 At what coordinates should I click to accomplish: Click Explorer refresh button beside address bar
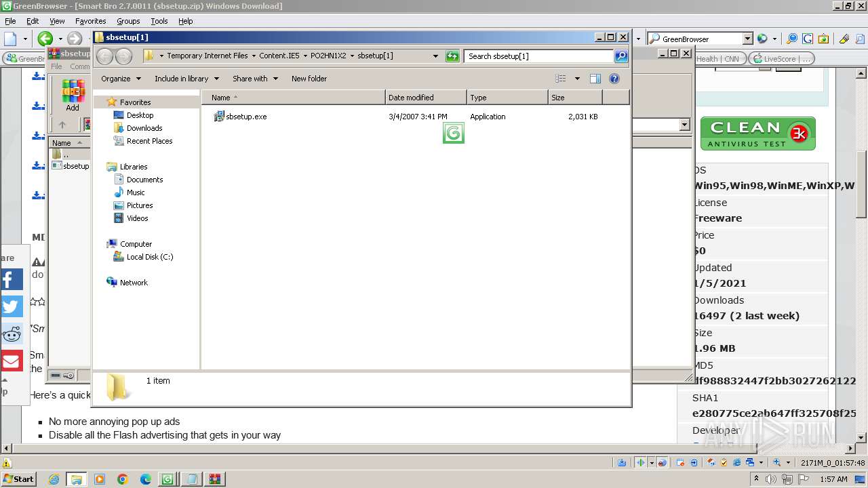[x=452, y=56]
